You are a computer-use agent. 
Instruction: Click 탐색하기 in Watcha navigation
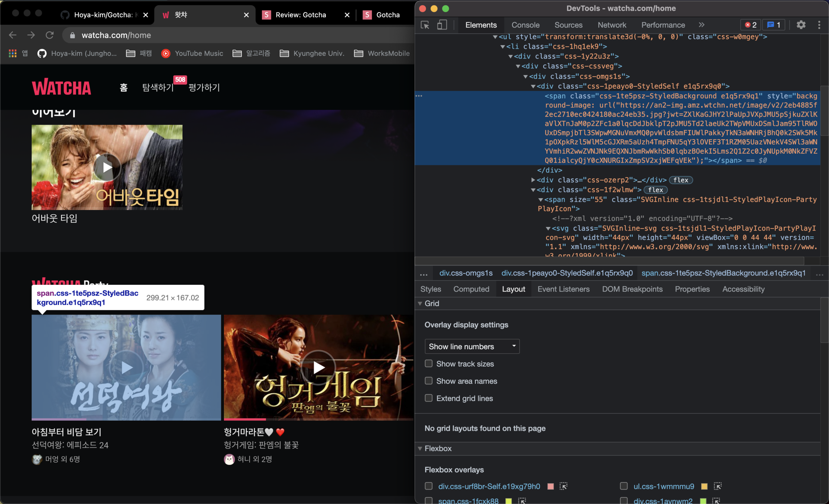coord(158,87)
